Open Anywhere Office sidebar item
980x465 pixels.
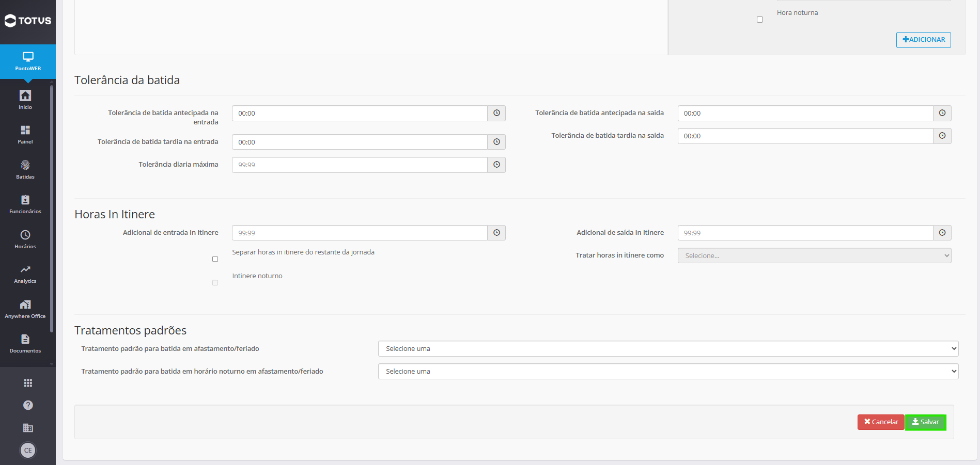25,309
